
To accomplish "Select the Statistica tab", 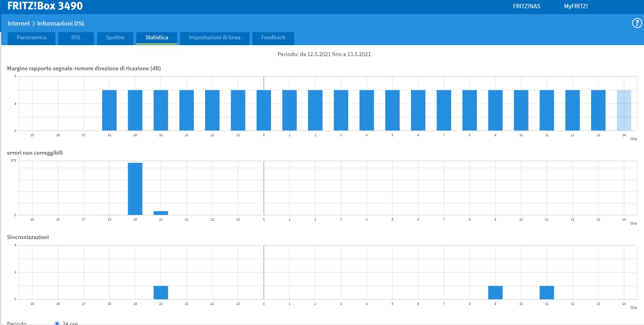I will 156,38.
